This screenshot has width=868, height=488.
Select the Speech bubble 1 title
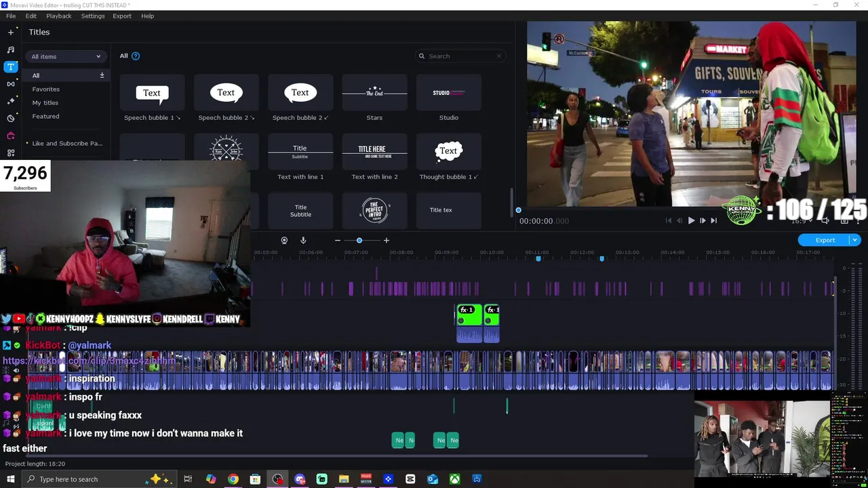tap(152, 93)
